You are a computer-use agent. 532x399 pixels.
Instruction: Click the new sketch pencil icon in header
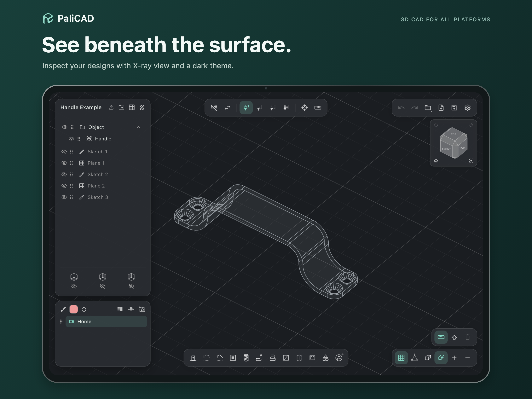(142, 107)
